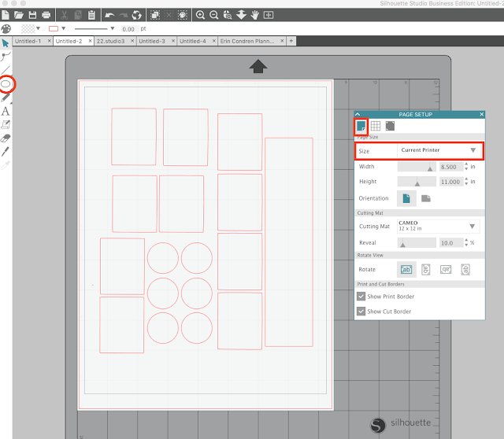Click the Select All icon
Screen dimensions: 504x439
tap(155, 15)
